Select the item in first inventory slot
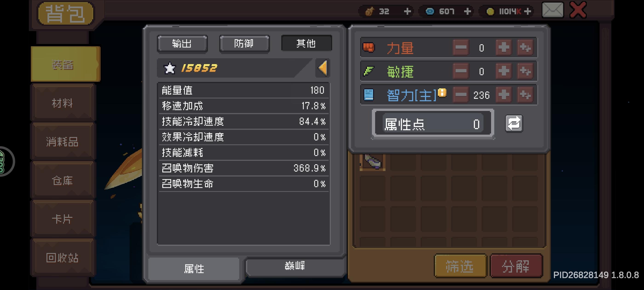Screen dimensions: 644x290 (372, 162)
